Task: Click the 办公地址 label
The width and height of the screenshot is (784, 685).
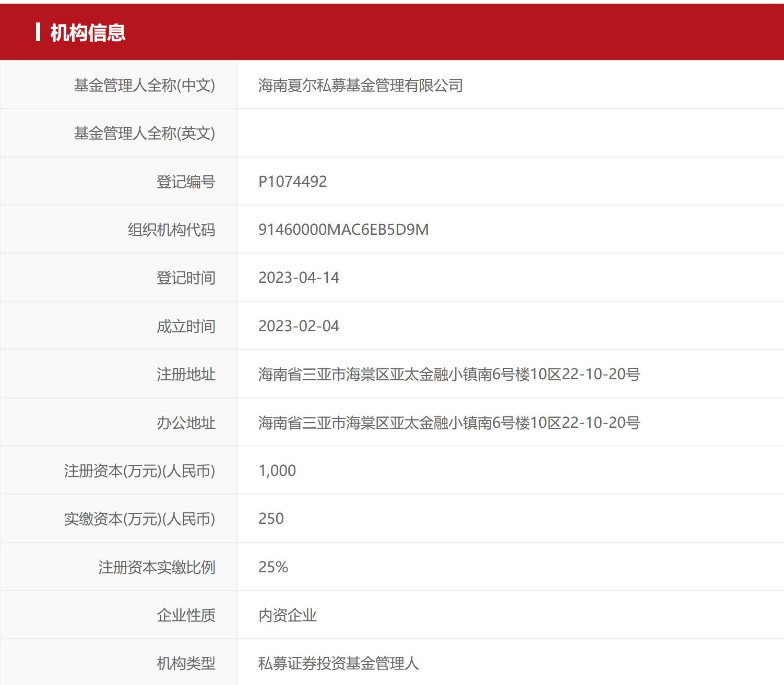Action: coord(186,423)
